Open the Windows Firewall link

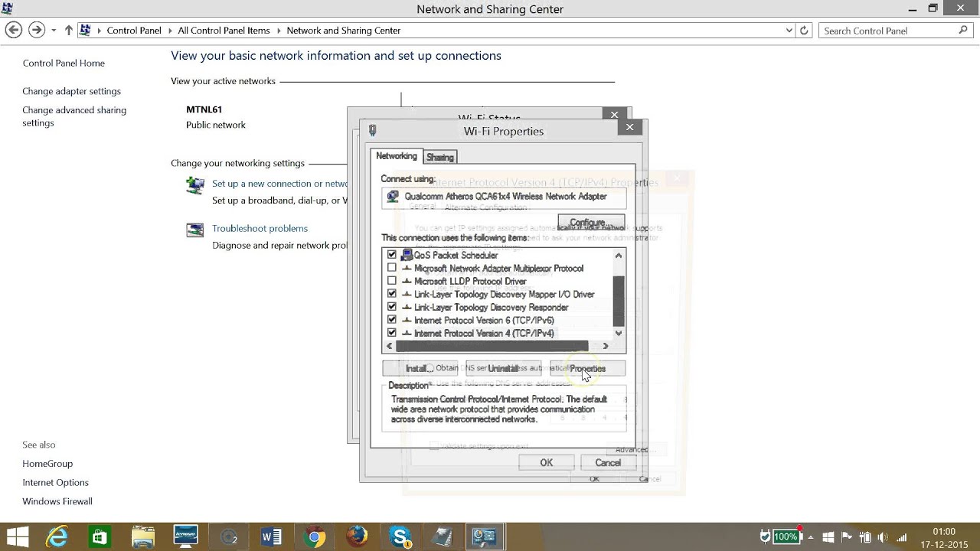(x=57, y=501)
